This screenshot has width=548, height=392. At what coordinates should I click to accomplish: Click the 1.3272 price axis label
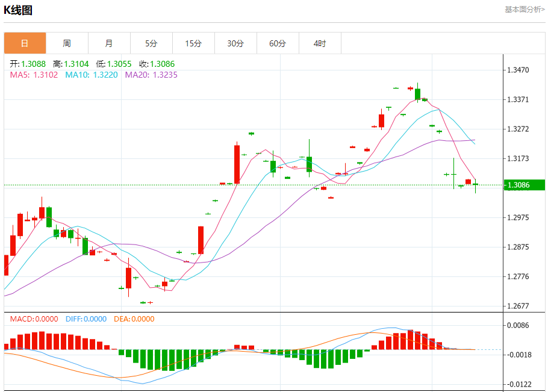coord(518,129)
